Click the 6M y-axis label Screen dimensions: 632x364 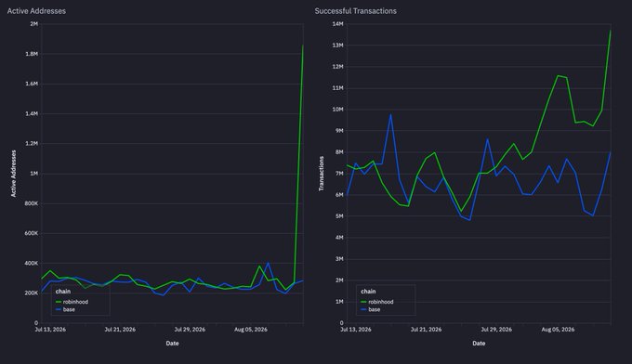[339, 194]
